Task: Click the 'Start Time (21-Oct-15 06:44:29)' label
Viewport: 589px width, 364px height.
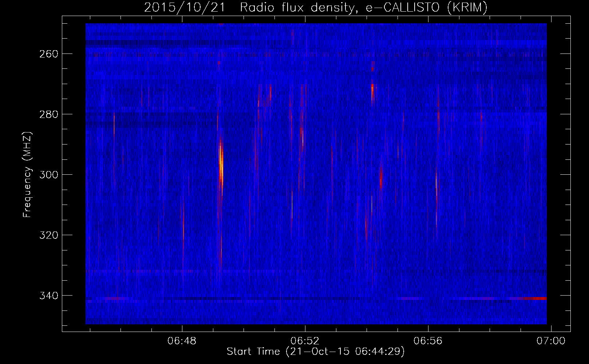Action: (x=316, y=352)
